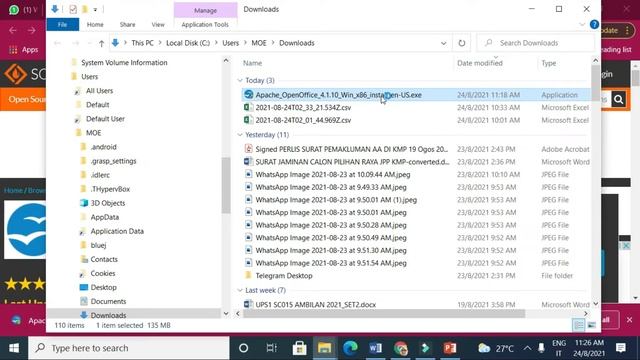Sort files by Type column header

549,63
